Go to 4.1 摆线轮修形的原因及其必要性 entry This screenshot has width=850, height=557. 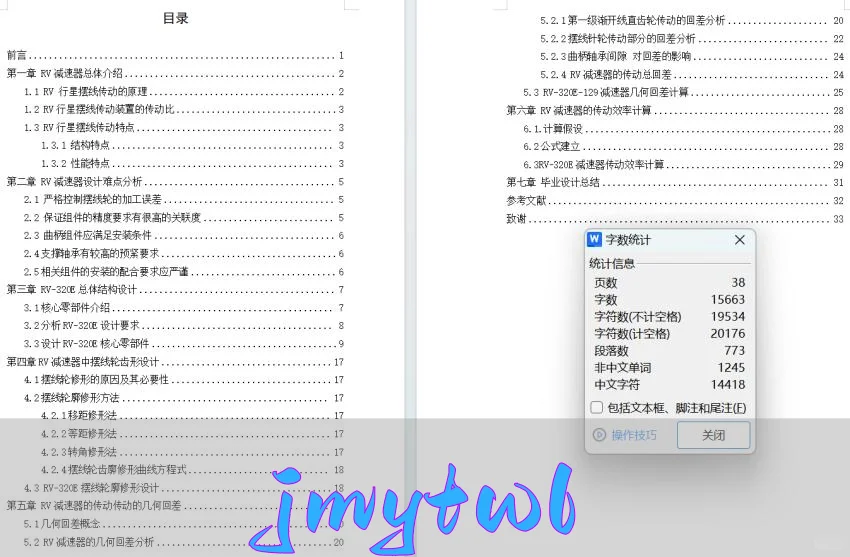184,379
